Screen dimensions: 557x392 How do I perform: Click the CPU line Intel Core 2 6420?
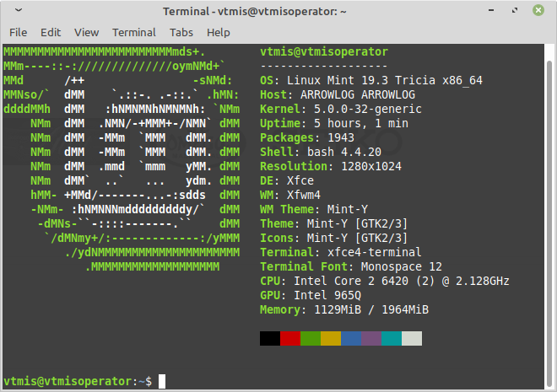[x=385, y=282]
